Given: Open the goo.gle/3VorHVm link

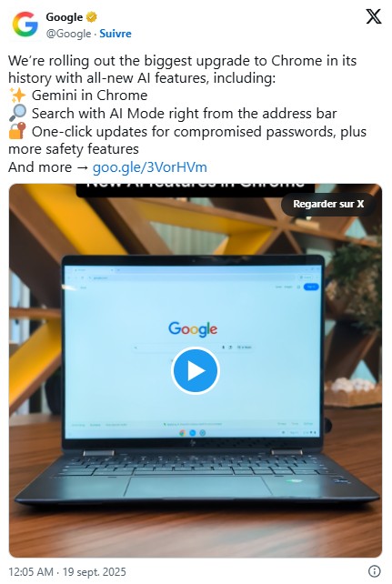Looking at the screenshot, I should click(x=150, y=167).
